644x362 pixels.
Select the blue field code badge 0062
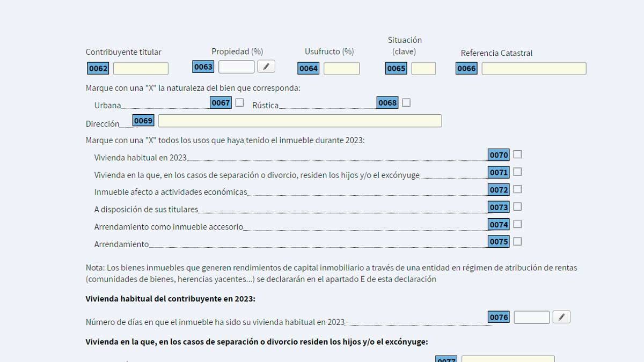click(97, 68)
